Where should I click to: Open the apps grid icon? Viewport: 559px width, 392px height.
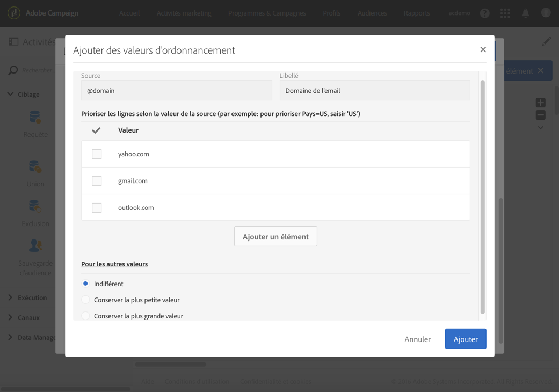pos(505,13)
